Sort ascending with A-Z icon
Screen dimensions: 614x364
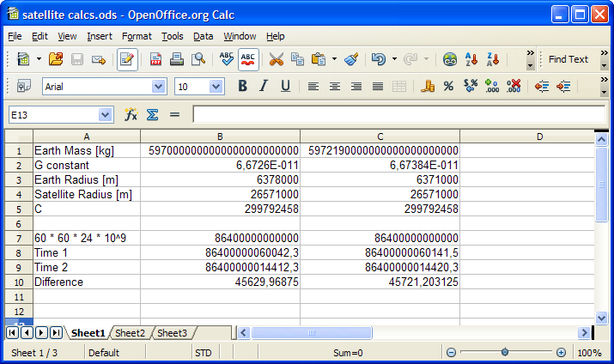tap(471, 59)
